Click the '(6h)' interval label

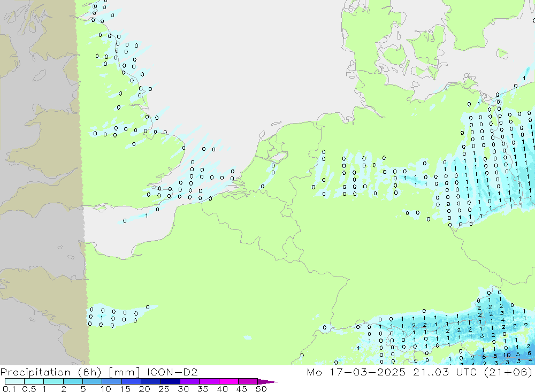[89, 372]
